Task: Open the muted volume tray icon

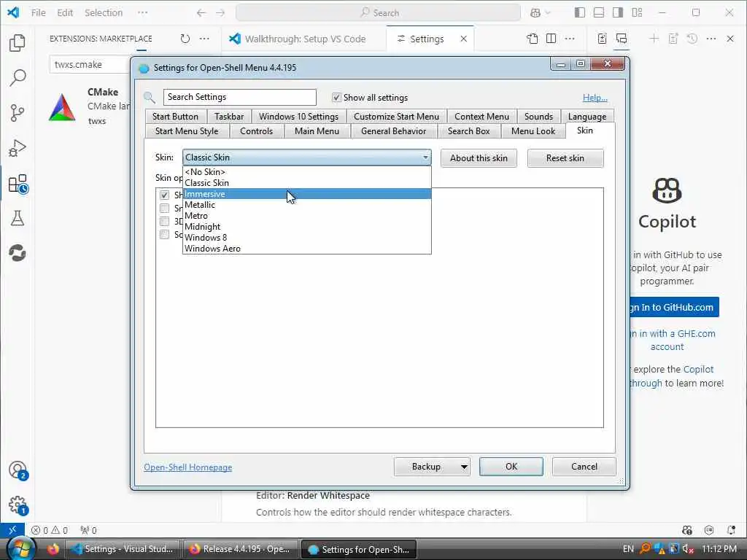Action: coord(687,549)
